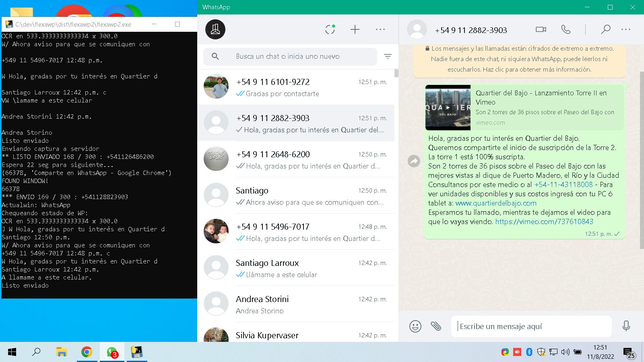Open the Status updates icon
644x362 pixels.
tap(330, 29)
